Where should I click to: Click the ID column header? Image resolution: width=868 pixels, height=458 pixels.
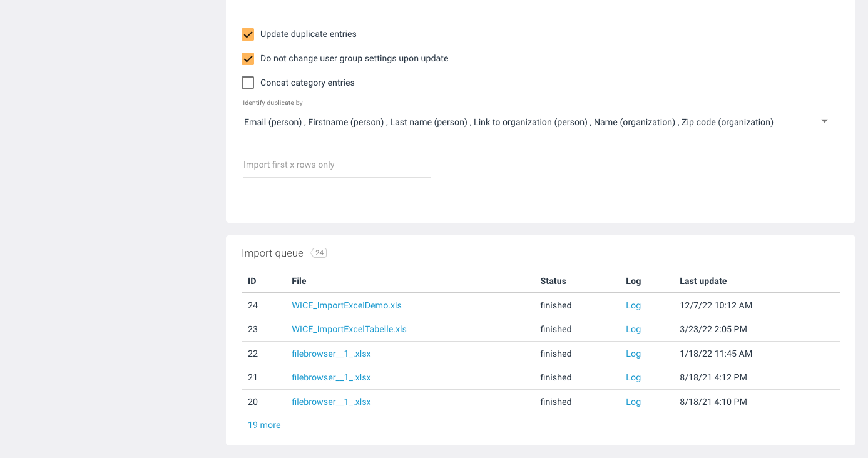pos(252,281)
